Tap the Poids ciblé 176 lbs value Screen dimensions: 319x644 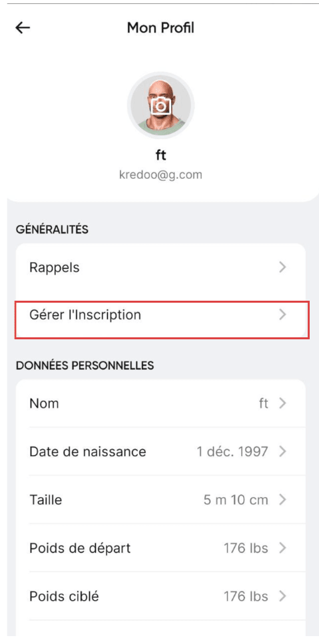246,596
